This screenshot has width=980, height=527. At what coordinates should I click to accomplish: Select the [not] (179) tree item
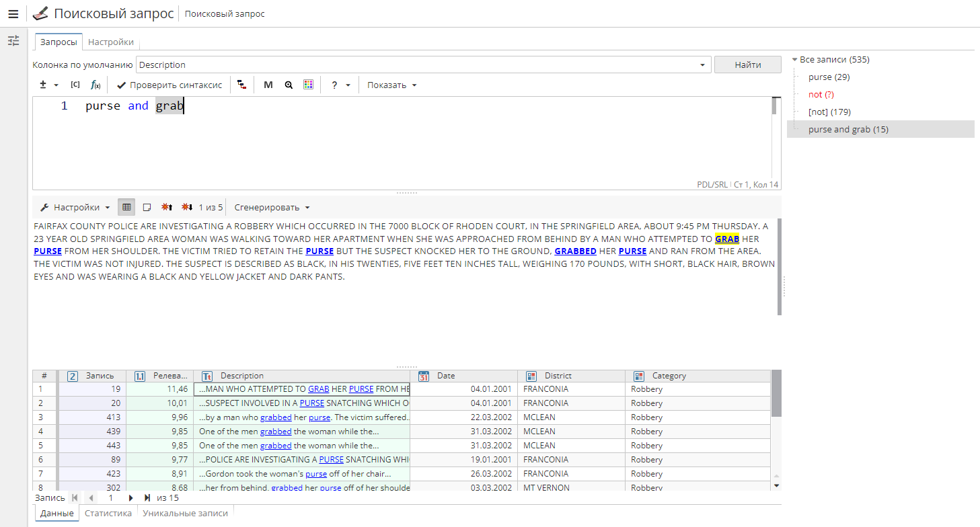(x=831, y=112)
